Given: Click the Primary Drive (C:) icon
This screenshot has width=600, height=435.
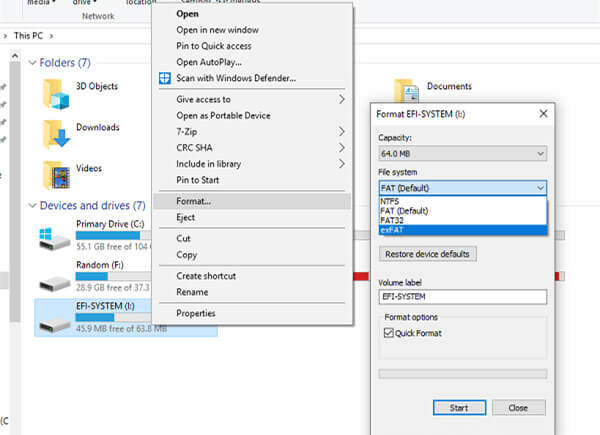Looking at the screenshot, I should 55,238.
